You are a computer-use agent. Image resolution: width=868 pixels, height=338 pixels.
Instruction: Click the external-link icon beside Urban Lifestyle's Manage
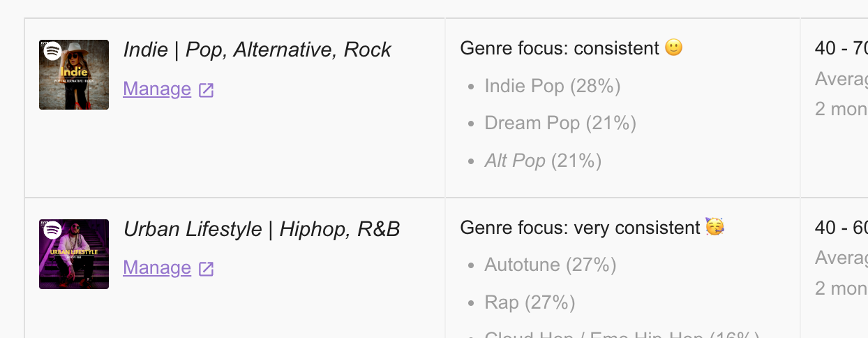[x=206, y=269]
